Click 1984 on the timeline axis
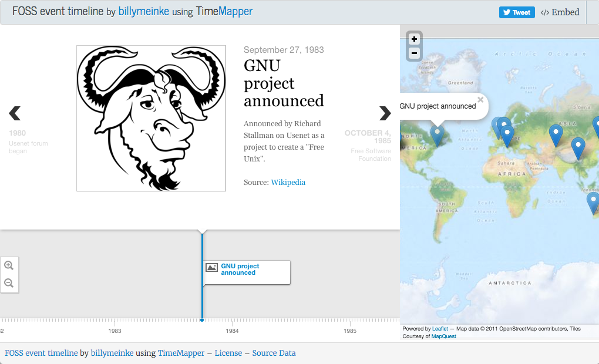This screenshot has height=364, width=599. 232,331
